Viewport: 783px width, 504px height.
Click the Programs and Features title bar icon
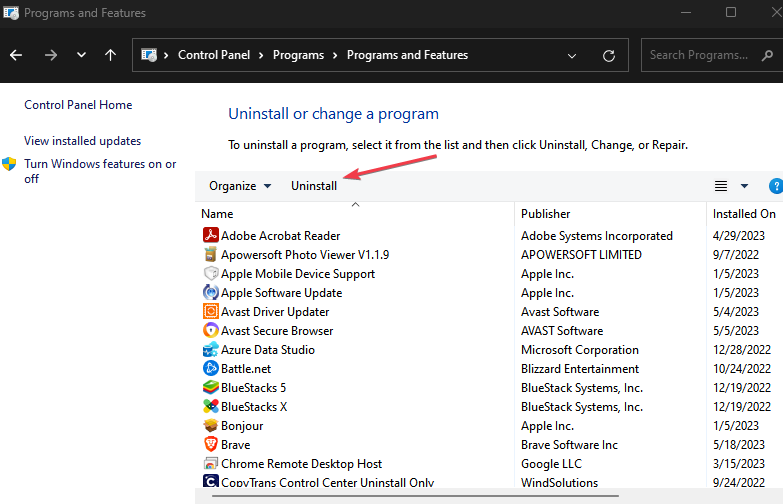pyautogui.click(x=10, y=12)
